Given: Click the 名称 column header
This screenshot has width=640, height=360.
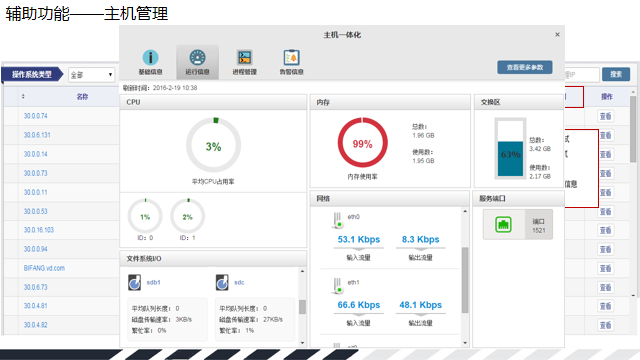Looking at the screenshot, I should 82,97.
